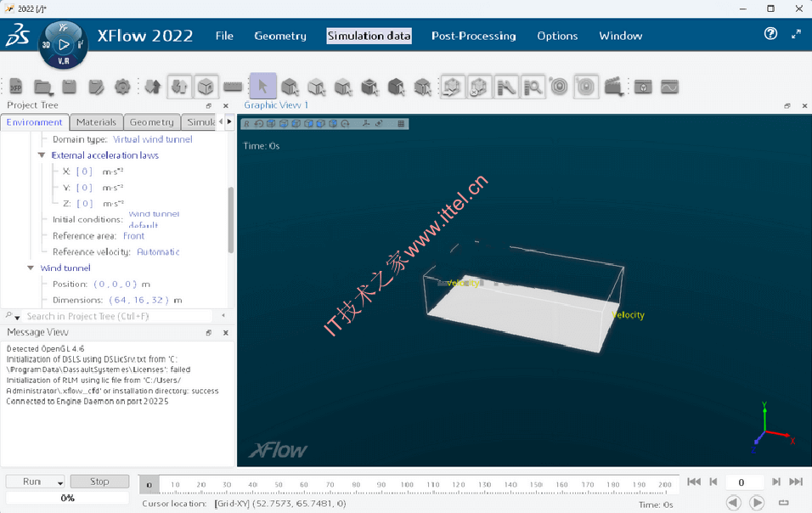Open the Options menu

coord(557,36)
